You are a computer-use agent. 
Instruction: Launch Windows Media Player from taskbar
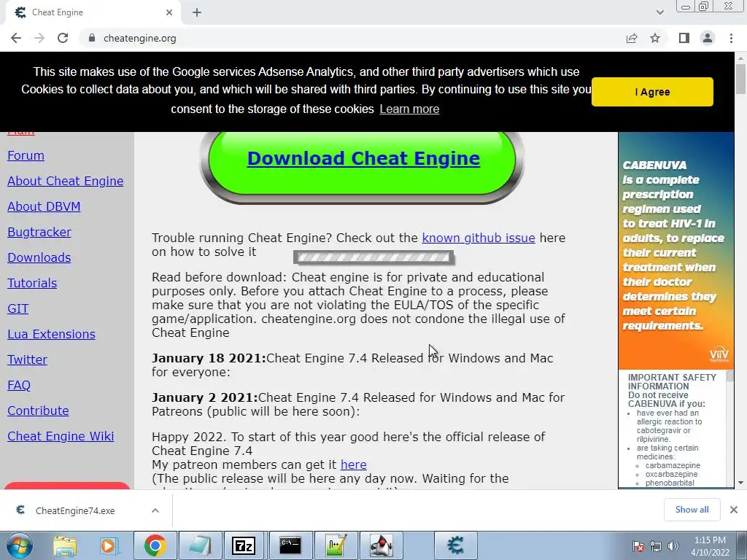(108, 545)
